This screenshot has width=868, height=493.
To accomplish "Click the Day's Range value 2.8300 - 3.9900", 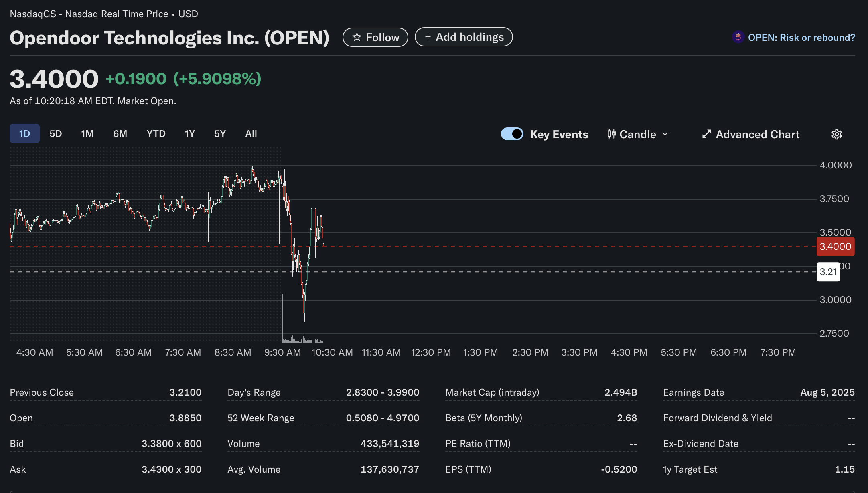I will point(383,392).
